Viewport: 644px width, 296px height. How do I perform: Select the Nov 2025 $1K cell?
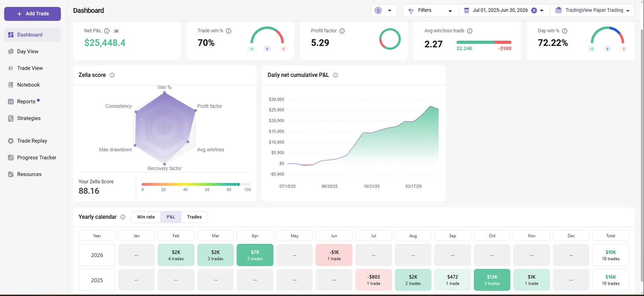tap(532, 280)
